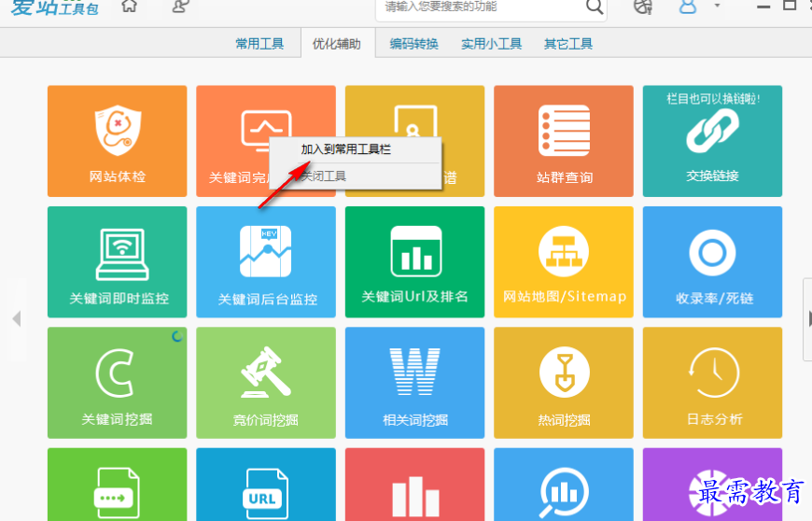Open the 交换链接 link exchange tile
The height and width of the screenshot is (521, 812).
tap(712, 141)
